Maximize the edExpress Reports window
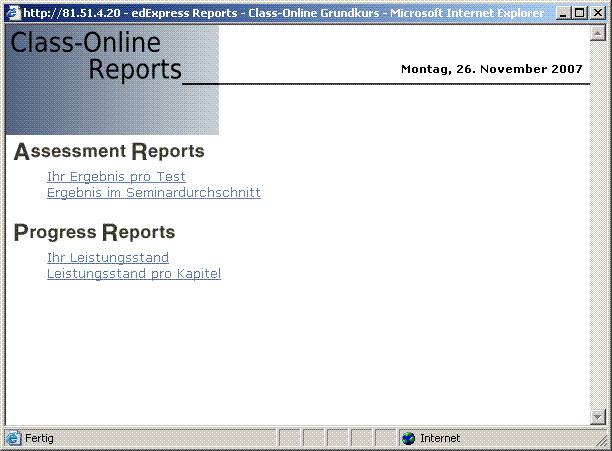 (x=579, y=13)
